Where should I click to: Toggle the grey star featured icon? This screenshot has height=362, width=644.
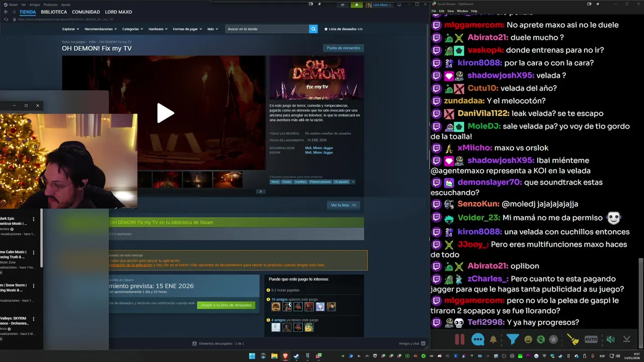tap(553, 339)
